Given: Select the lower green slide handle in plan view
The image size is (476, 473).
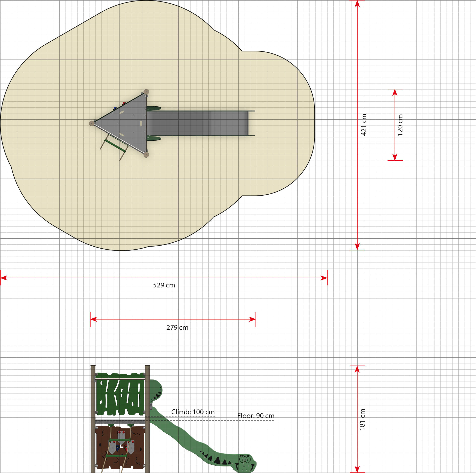Looking at the screenshot, I should click(x=153, y=138).
